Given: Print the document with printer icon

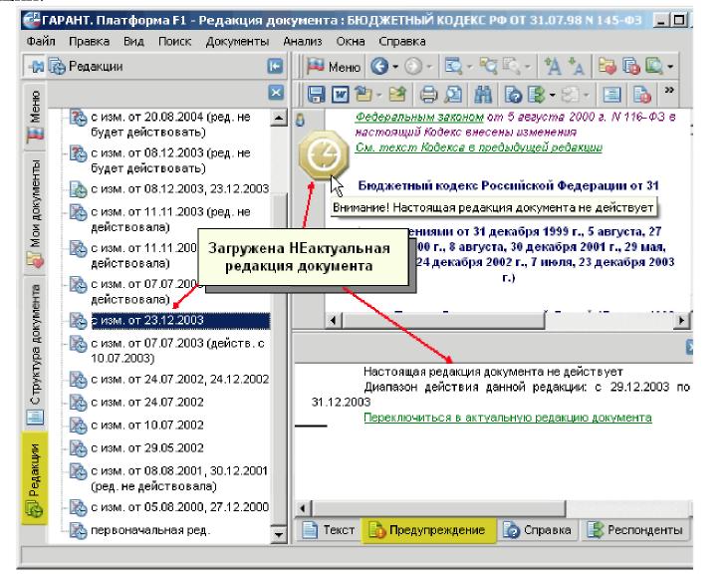Looking at the screenshot, I should (428, 95).
